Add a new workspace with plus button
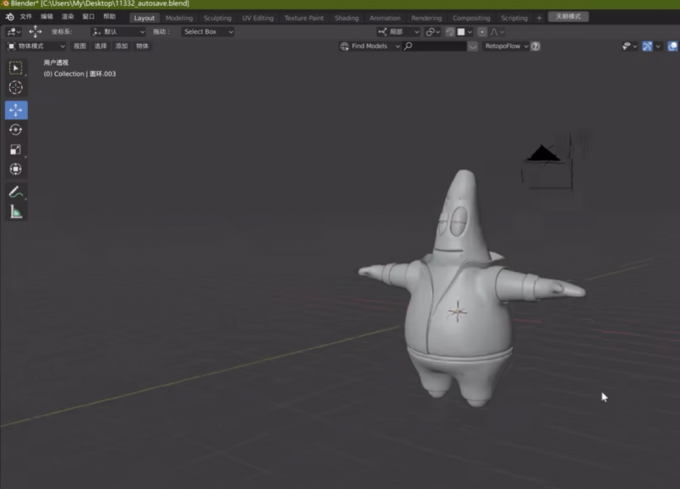Screen dimensions: 680x489 539,18
